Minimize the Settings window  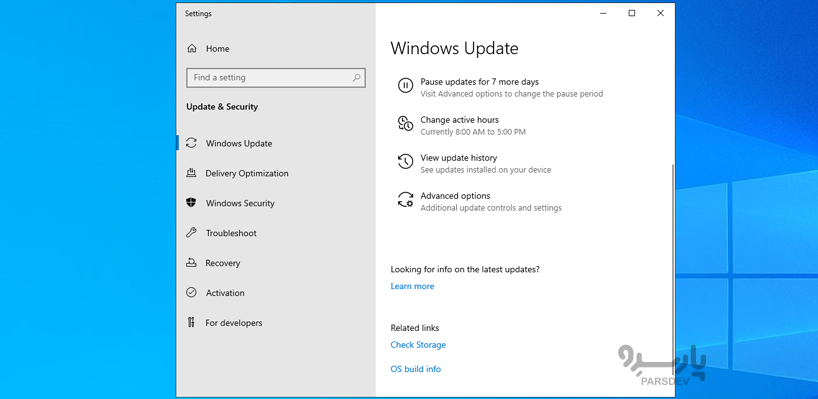pos(604,14)
